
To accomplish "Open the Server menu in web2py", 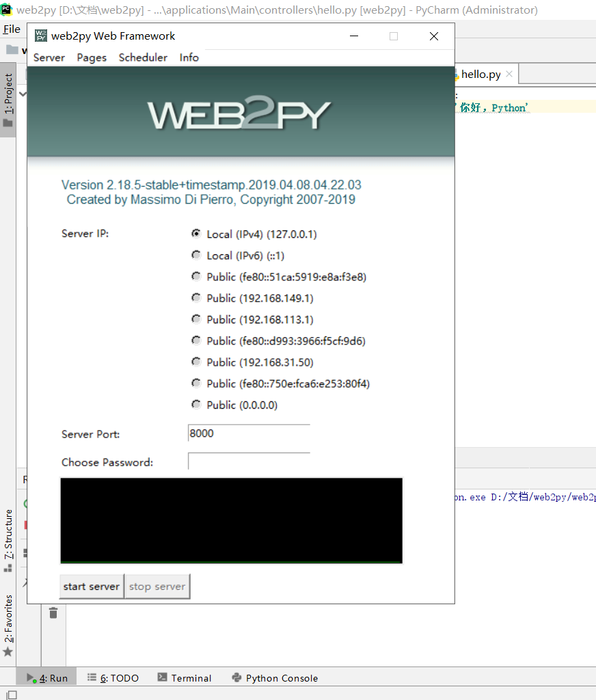I will 49,57.
